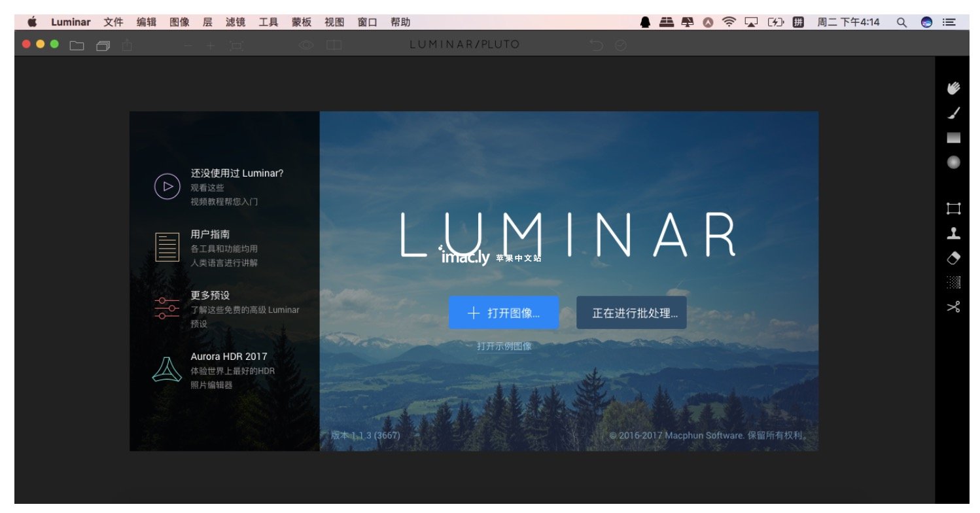Image resolution: width=980 pixels, height=513 pixels.
Task: Click version text 版本 1.1.3 (3667)
Action: pos(366,435)
